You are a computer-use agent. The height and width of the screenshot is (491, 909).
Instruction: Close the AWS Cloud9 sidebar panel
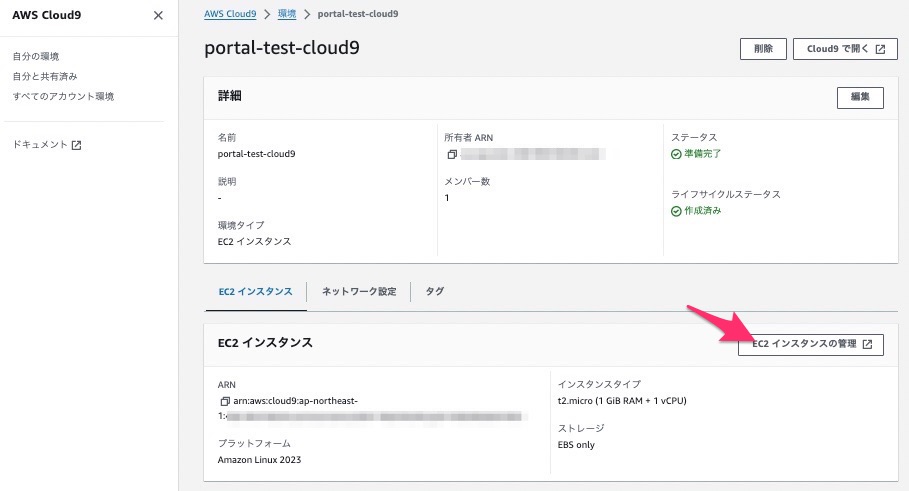point(158,16)
